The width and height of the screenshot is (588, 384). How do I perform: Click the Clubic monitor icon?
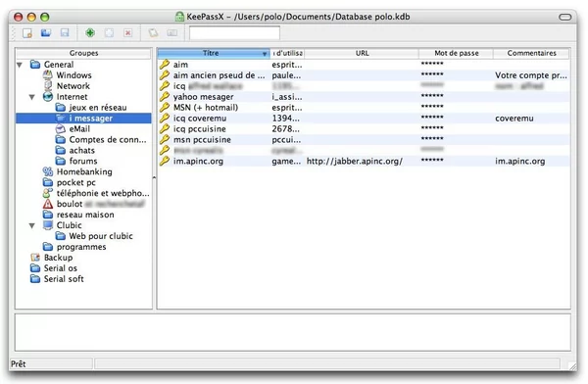pos(48,225)
